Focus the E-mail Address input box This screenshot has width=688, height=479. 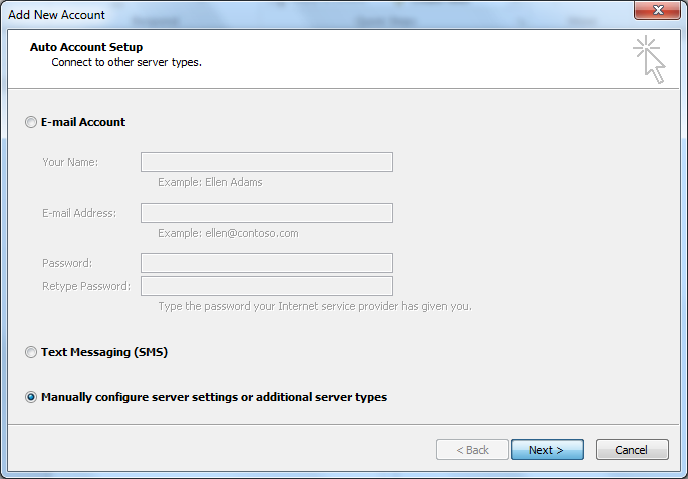267,213
